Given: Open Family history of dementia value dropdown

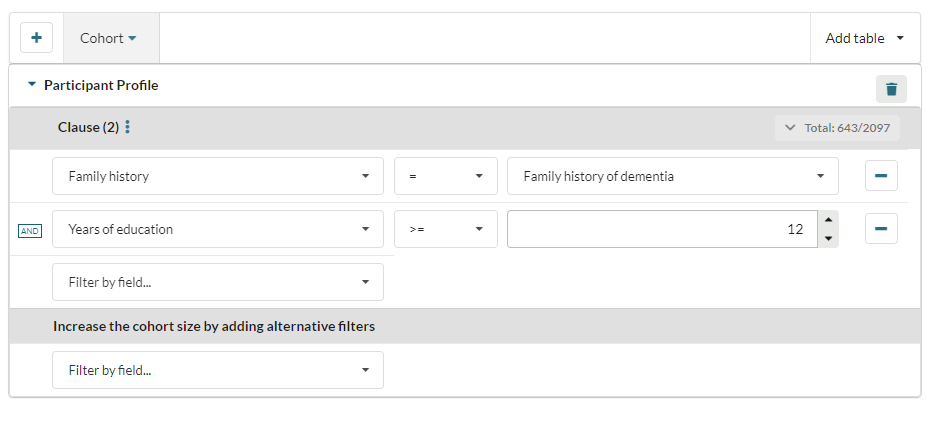Looking at the screenshot, I should [672, 176].
